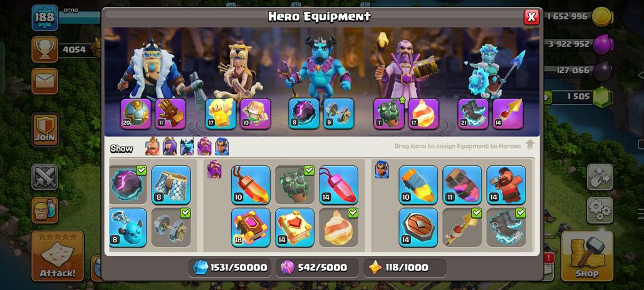The height and width of the screenshot is (290, 644).
Task: Unequip the checked Dark Orb item
Action: point(128,185)
